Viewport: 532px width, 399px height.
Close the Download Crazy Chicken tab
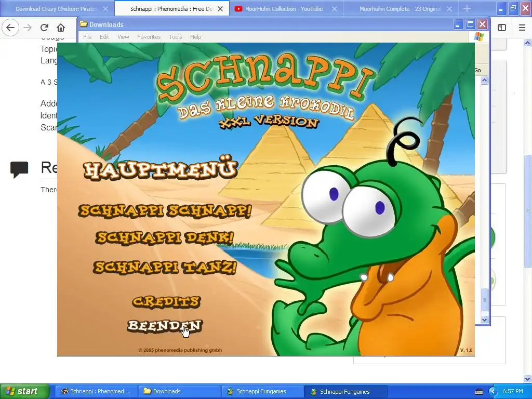105,9
